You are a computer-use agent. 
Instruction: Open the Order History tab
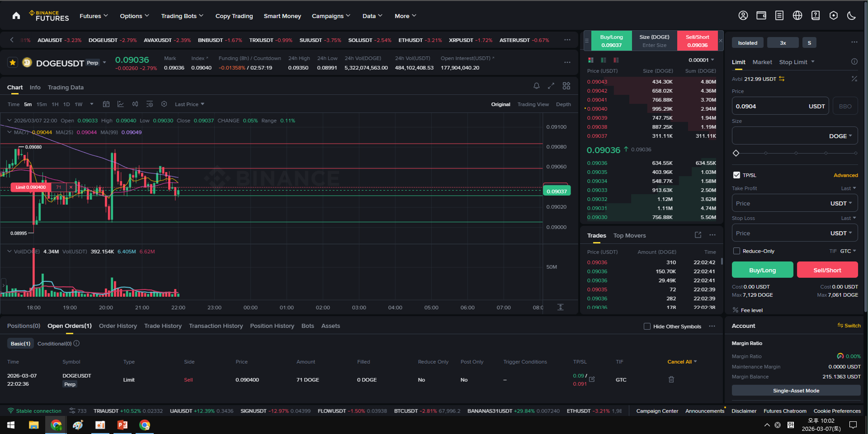[x=118, y=326]
